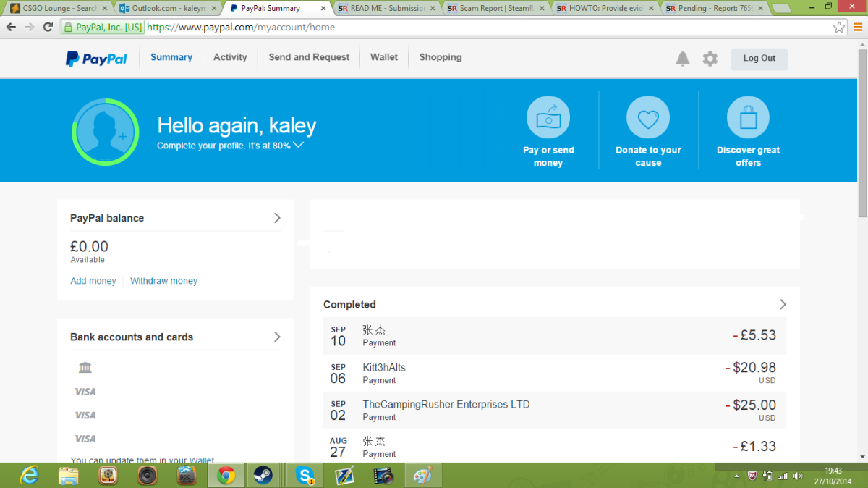The image size is (868, 488).
Task: Open the Wallet nav item
Action: (384, 57)
